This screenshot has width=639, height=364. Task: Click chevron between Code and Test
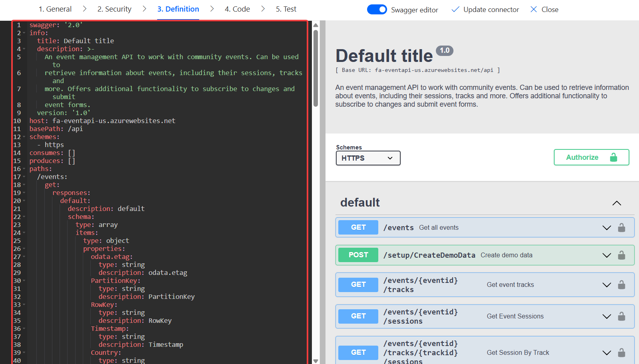click(x=263, y=9)
